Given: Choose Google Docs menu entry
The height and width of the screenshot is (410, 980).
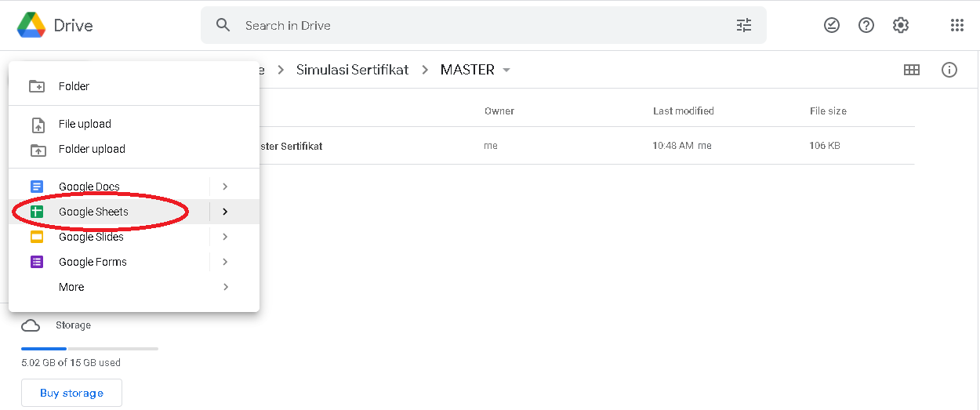Looking at the screenshot, I should 134,187.
